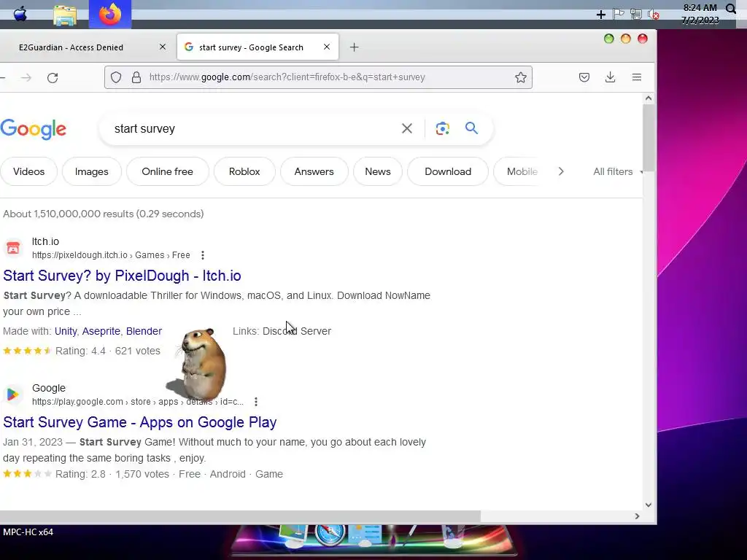The image size is (747, 560).
Task: Go forward in browser history
Action: click(x=26, y=77)
